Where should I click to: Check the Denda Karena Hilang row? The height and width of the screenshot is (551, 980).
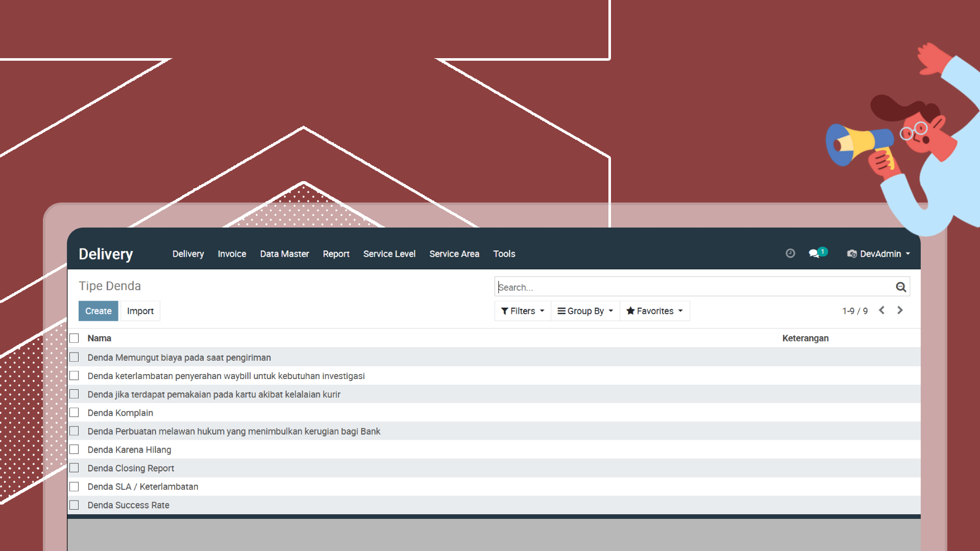[x=75, y=449]
